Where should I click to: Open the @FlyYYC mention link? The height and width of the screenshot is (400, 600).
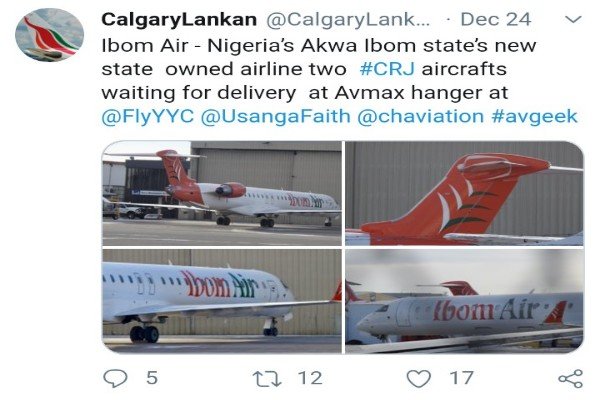click(x=148, y=116)
